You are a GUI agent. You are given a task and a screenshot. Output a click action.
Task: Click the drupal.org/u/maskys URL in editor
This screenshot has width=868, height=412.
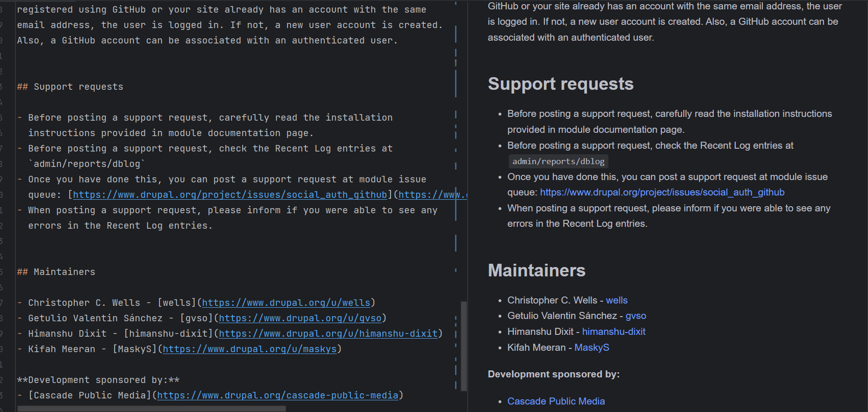(249, 349)
